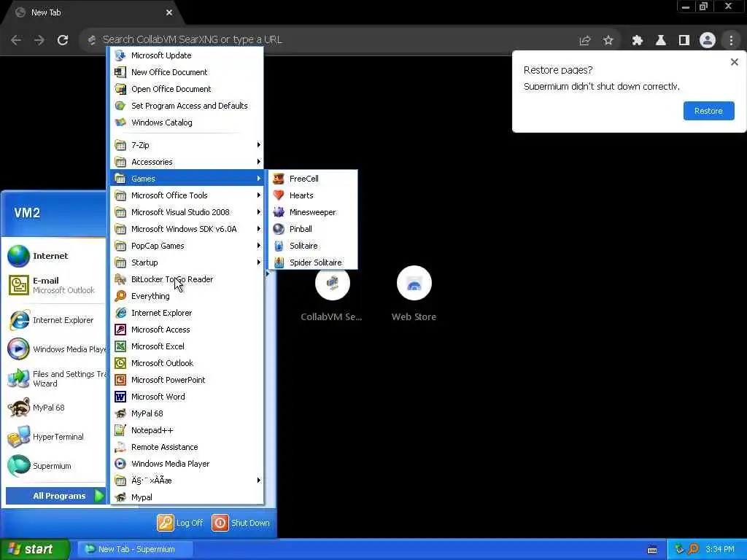This screenshot has height=560, width=747.
Task: Launch Microsoft Excel
Action: (x=187, y=346)
